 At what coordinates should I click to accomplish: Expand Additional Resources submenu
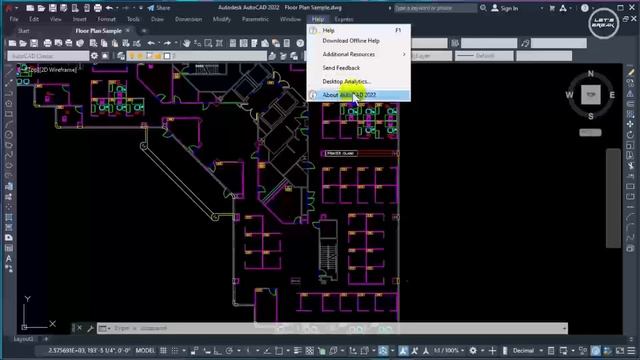click(359, 54)
